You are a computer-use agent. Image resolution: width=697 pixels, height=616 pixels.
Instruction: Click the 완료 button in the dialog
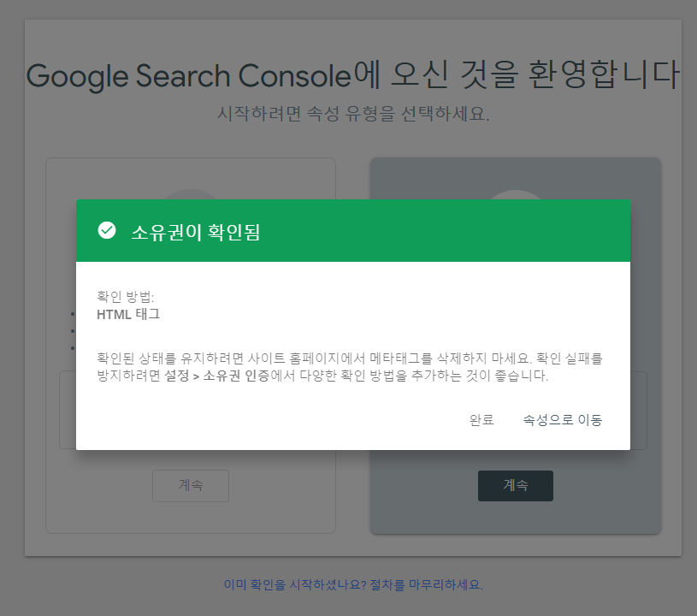[481, 419]
